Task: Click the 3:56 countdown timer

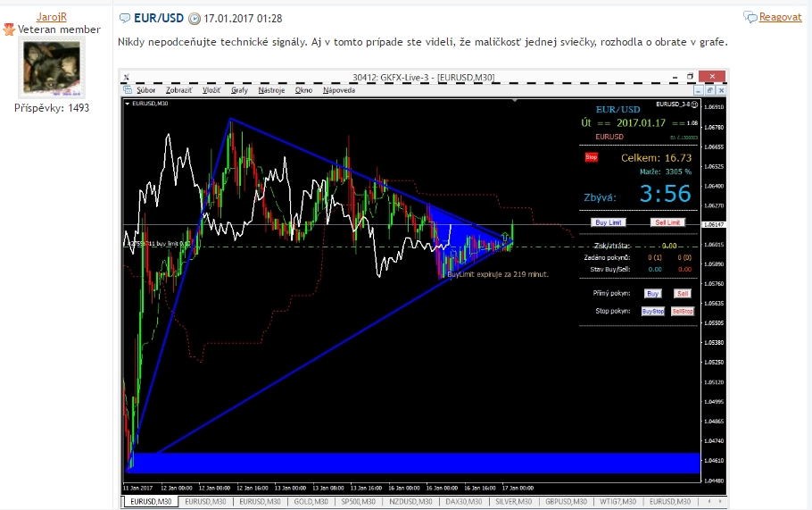Action: [x=666, y=194]
